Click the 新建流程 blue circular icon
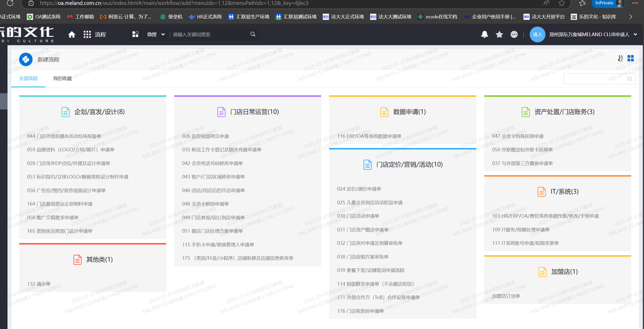Image resolution: width=644 pixels, height=329 pixels. pos(26,59)
